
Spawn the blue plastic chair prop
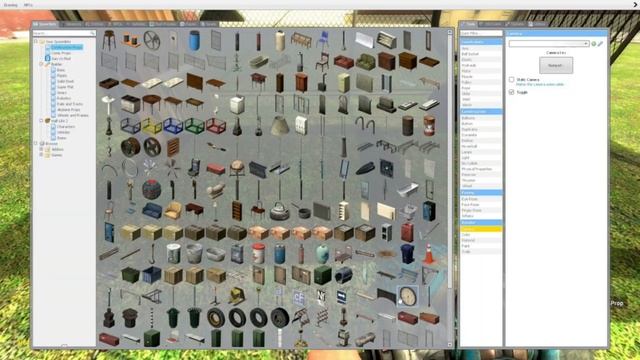[x=322, y=40]
